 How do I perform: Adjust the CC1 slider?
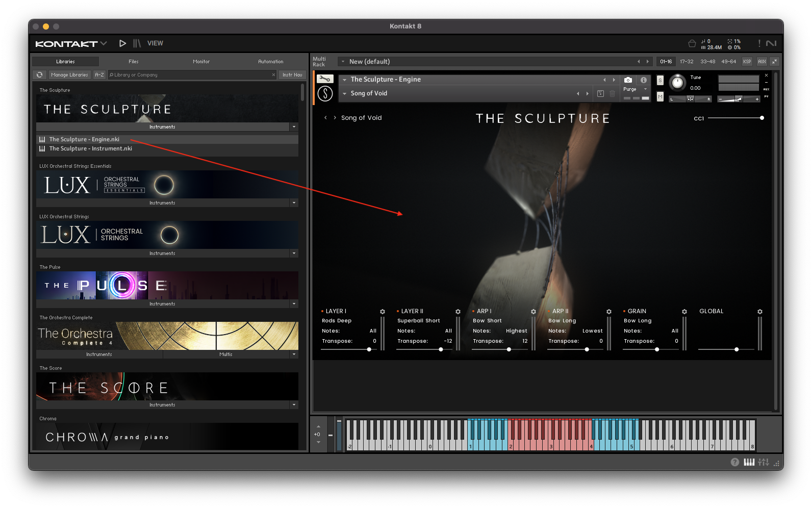735,118
